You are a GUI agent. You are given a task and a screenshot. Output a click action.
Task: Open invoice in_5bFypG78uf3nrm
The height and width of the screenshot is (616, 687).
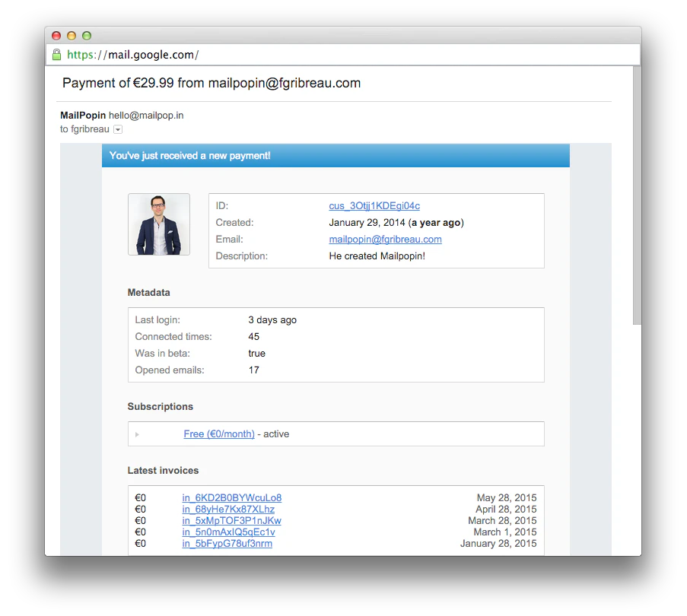pos(227,543)
